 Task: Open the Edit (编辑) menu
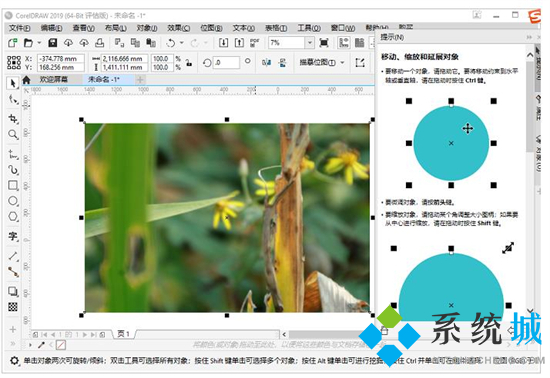pyautogui.click(x=51, y=28)
